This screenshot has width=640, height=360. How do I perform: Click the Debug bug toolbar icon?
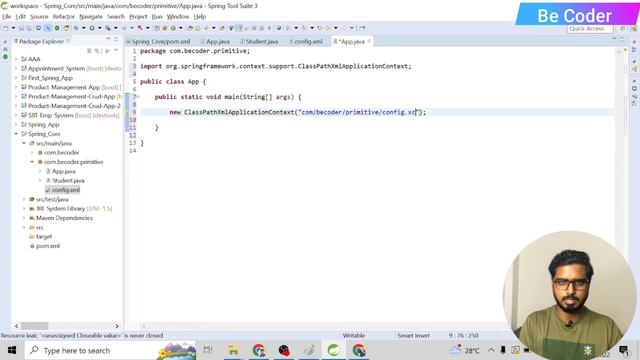click(x=76, y=28)
